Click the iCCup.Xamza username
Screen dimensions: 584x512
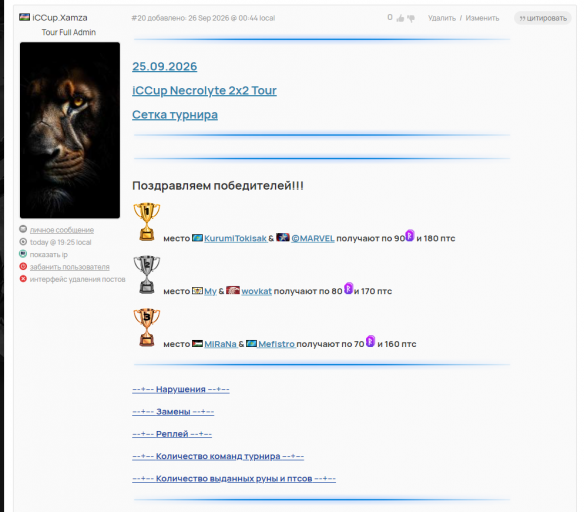(60, 18)
